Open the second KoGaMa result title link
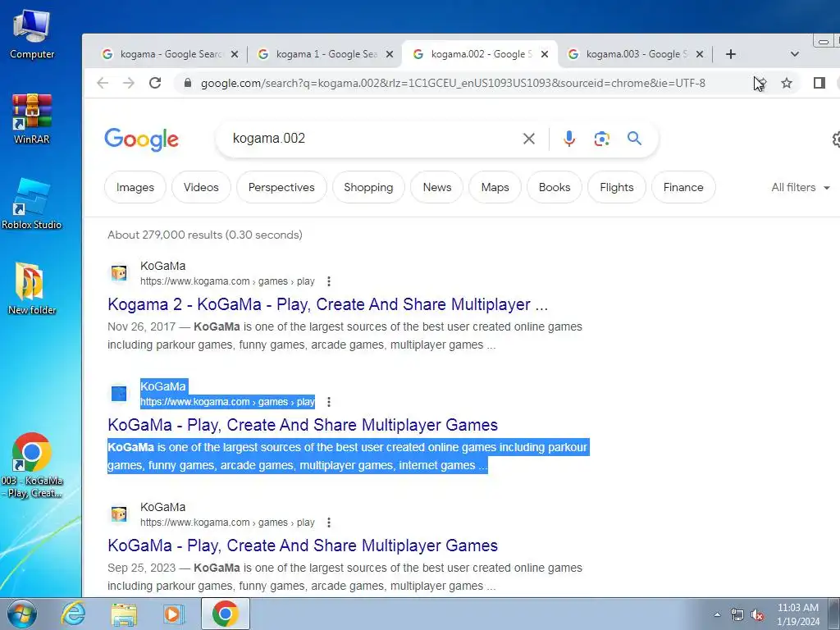Viewport: 840px width, 630px height. pyautogui.click(x=303, y=425)
